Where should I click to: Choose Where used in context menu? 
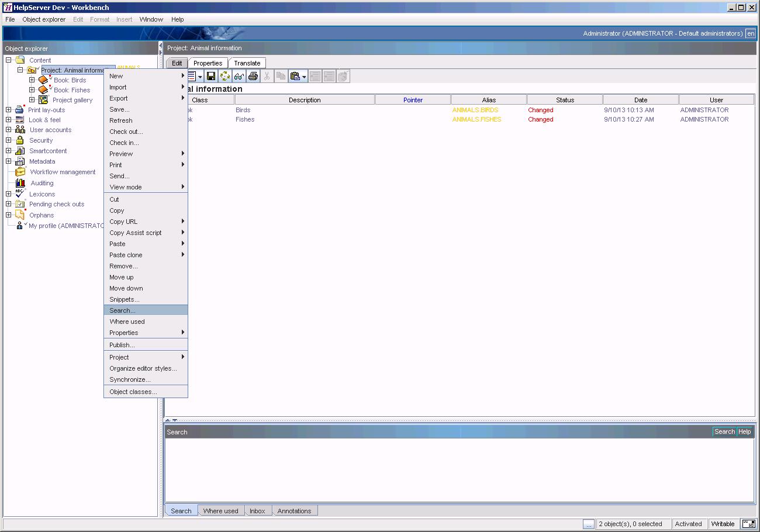pyautogui.click(x=146, y=322)
